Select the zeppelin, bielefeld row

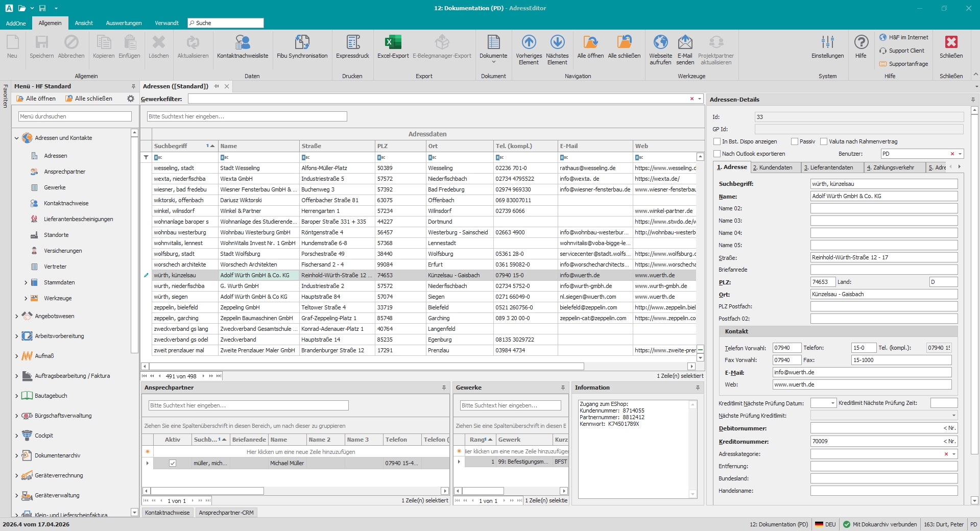424,307
